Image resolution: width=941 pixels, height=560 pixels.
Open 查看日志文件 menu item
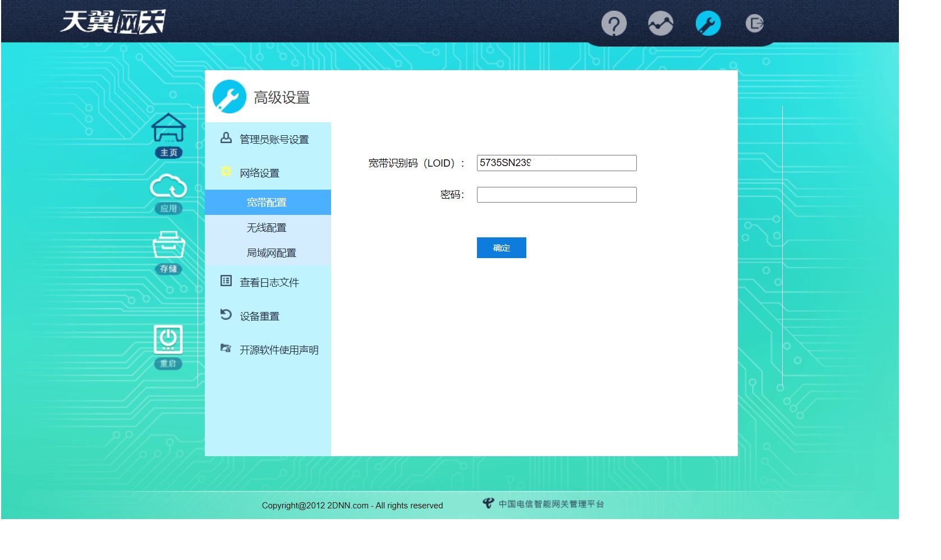coord(269,282)
